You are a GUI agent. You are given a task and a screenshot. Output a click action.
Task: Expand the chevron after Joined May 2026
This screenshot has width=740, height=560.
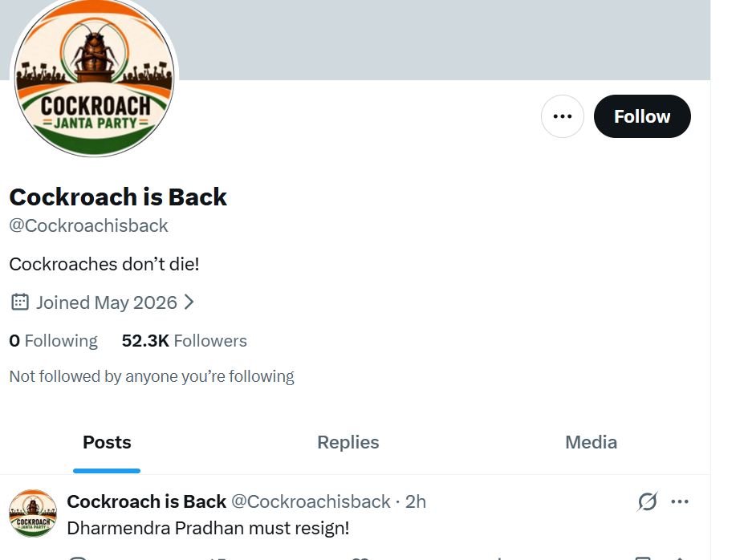(189, 302)
